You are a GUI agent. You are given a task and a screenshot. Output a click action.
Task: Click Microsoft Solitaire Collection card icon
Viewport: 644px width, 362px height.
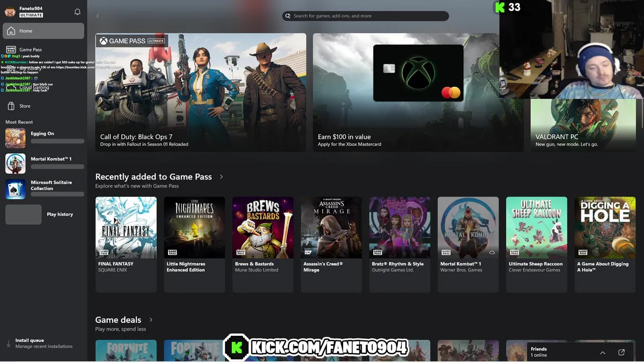pyautogui.click(x=15, y=189)
